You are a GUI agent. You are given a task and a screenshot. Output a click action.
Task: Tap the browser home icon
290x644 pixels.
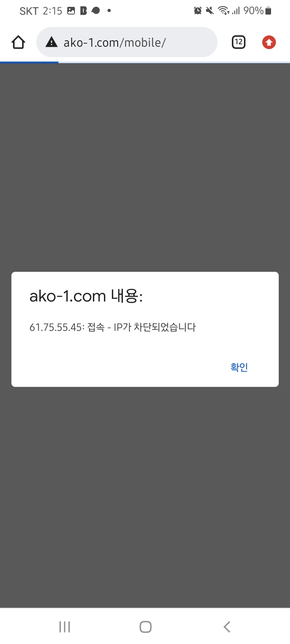(18, 42)
